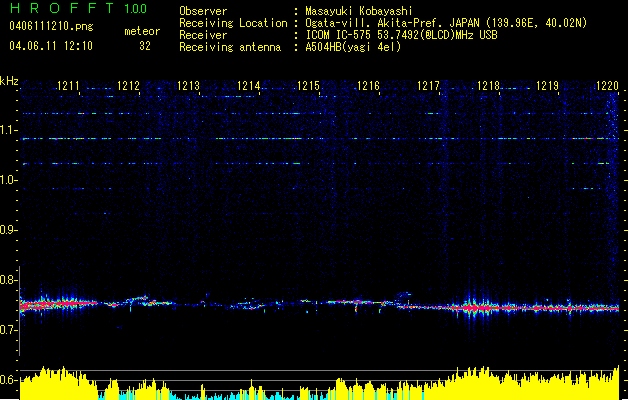The image size is (629, 400).
Task: Select the file name 0406111210.png
Action: [x=51, y=26]
